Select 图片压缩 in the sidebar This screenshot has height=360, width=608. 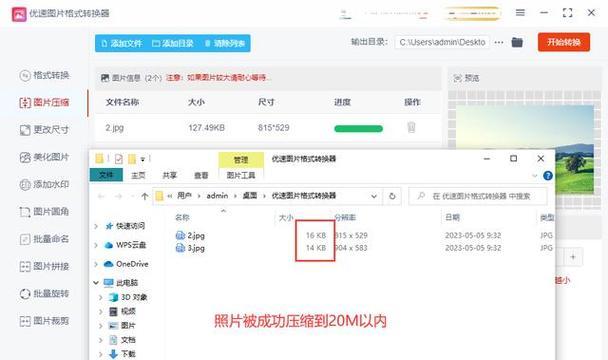click(x=44, y=102)
